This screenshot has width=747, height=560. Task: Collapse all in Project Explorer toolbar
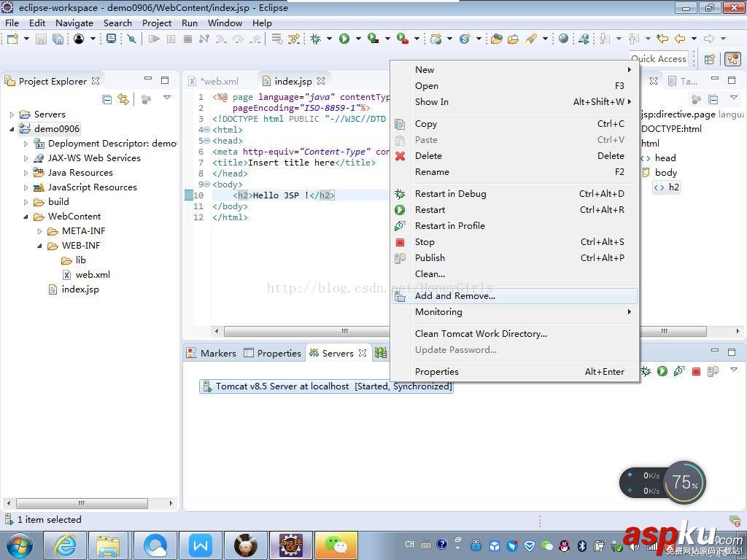click(x=107, y=99)
